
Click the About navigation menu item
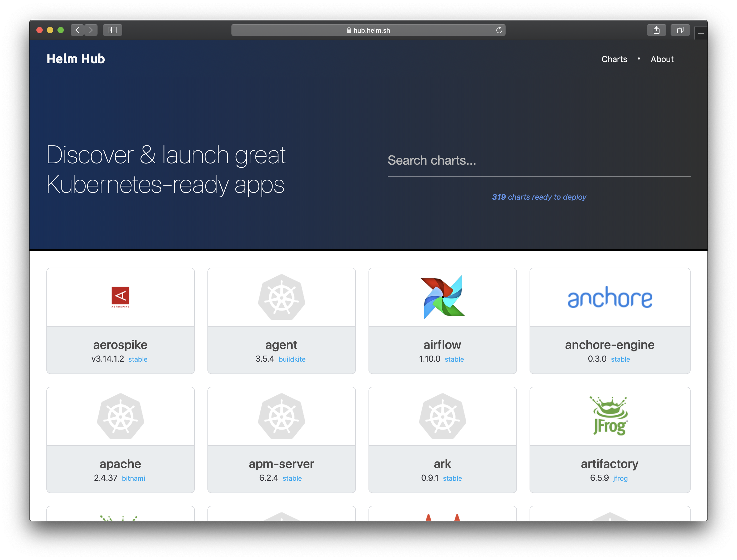662,59
